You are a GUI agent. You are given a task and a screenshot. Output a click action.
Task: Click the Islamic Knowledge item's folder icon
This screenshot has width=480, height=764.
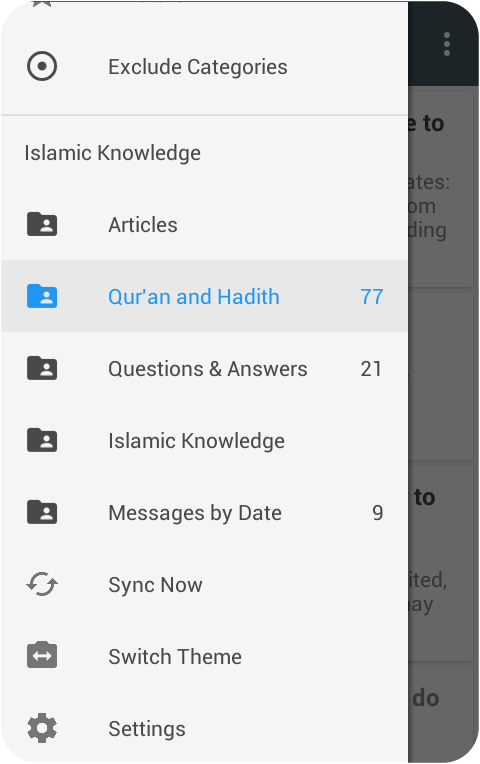point(42,440)
